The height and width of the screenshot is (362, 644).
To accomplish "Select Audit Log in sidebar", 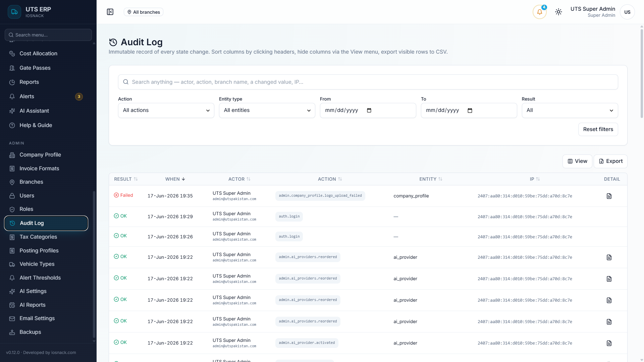I will 46,223.
